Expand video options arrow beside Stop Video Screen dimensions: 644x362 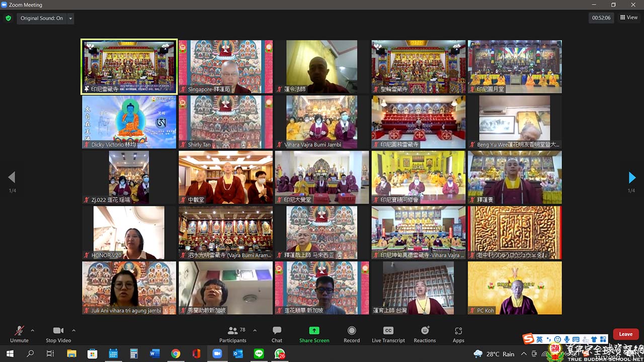pyautogui.click(x=73, y=330)
